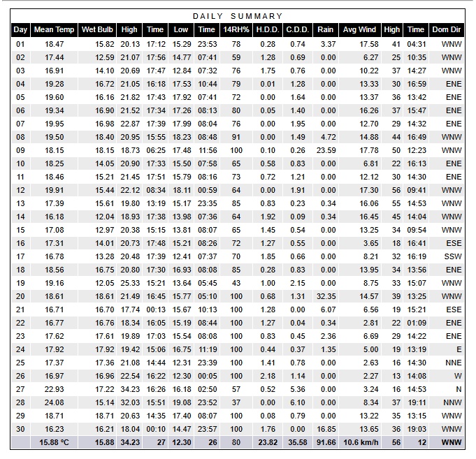Select wind high time 16:13 on day 10
The image size is (476, 459).
click(x=417, y=163)
